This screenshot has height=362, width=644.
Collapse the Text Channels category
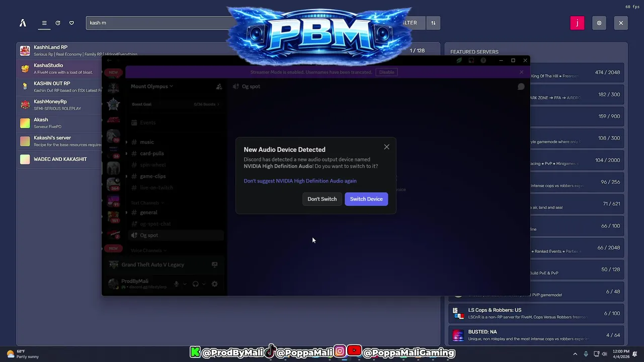click(x=148, y=203)
